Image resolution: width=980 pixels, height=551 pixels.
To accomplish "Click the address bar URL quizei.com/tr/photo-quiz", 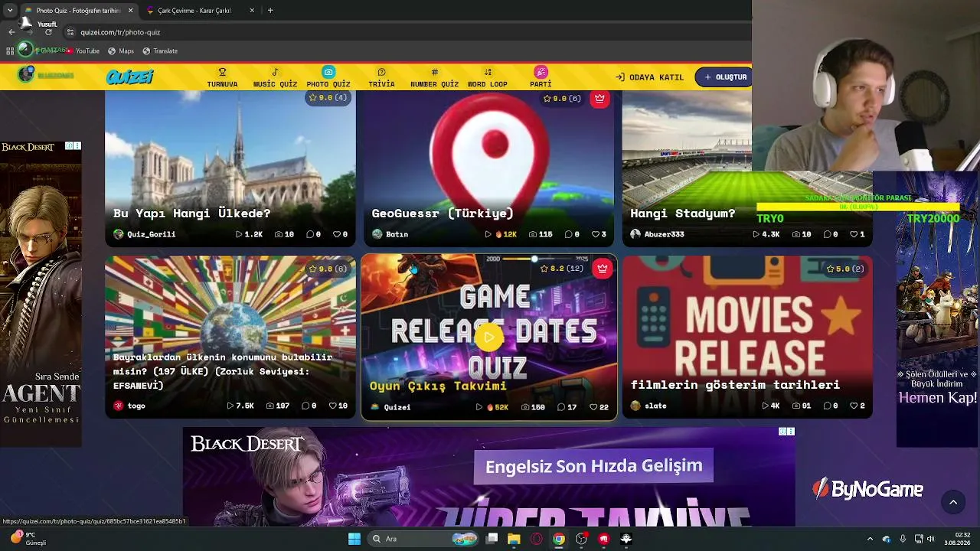I will (x=120, y=32).
